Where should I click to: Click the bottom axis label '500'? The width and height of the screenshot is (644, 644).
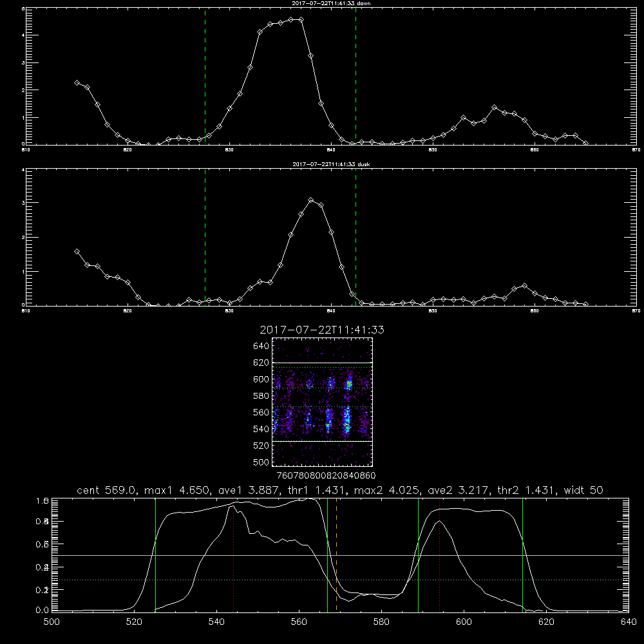coord(52,622)
